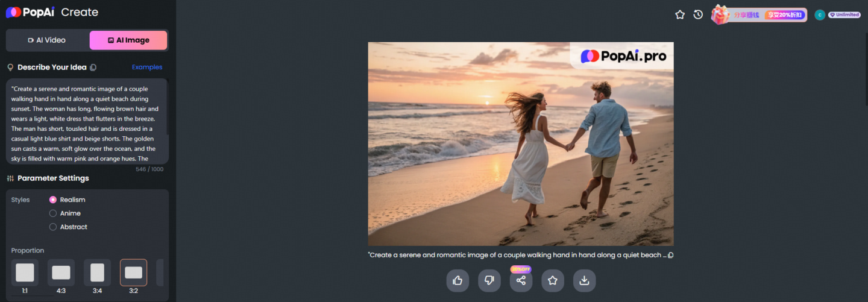
Task: Dislike the generated image with thumbs down
Action: click(x=489, y=280)
